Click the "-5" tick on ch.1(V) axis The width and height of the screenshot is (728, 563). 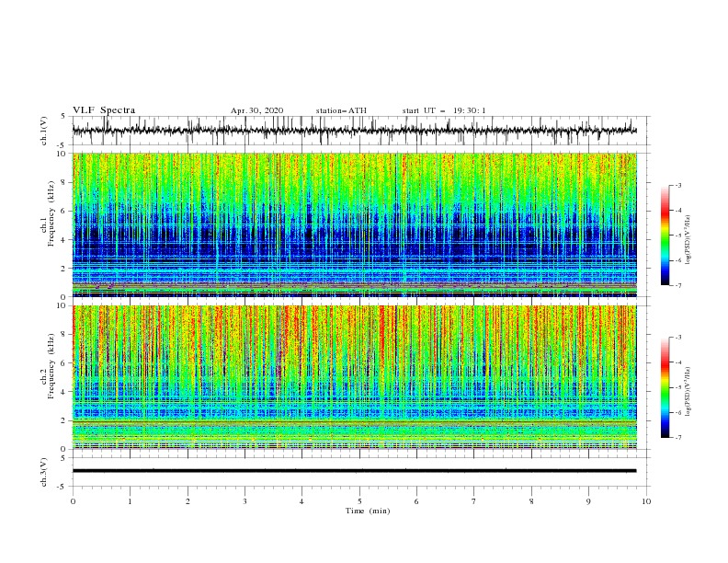coord(62,145)
